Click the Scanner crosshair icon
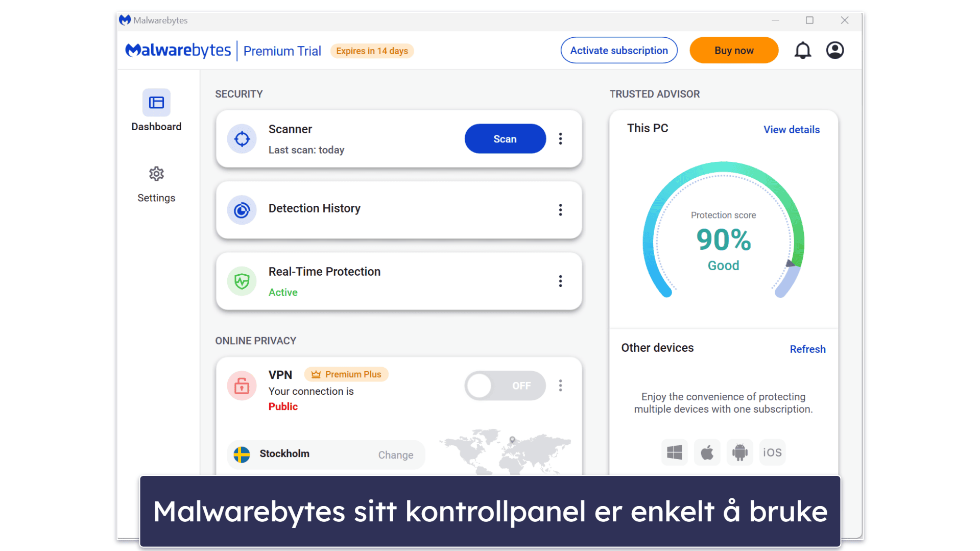Image resolution: width=980 pixels, height=551 pixels. pyautogui.click(x=242, y=139)
